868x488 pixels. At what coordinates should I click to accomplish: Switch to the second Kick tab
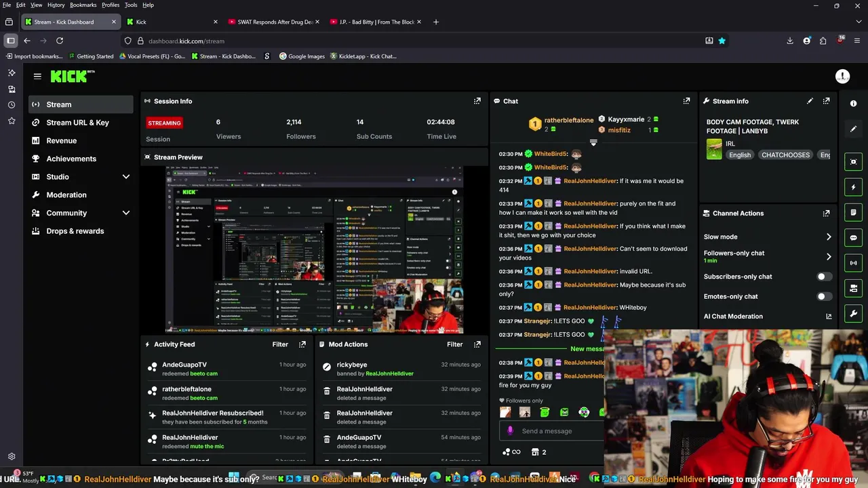point(172,22)
